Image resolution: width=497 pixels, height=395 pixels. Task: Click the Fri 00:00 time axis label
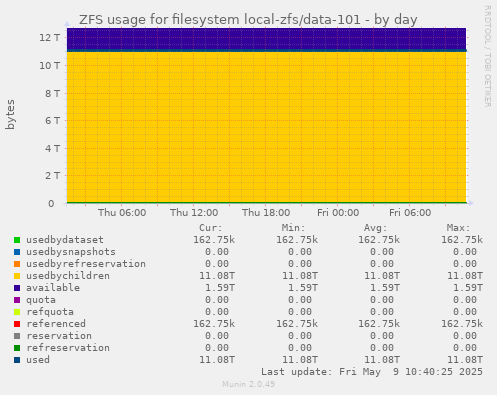338,213
